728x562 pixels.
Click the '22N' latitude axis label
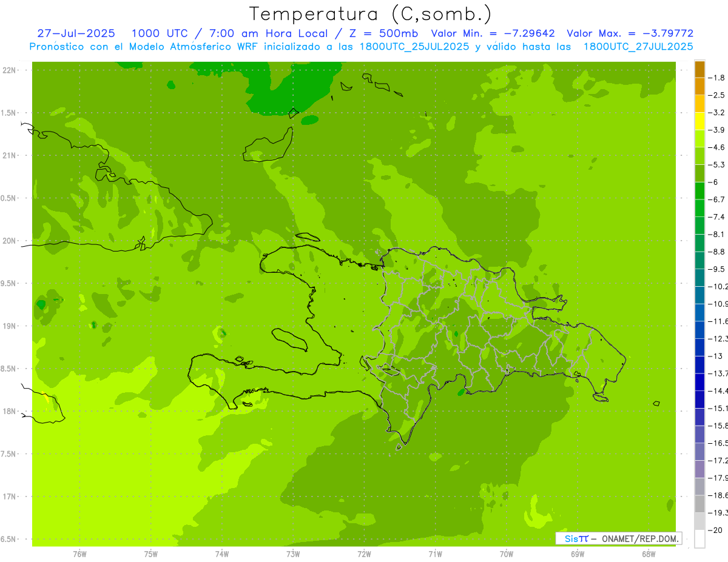coord(10,70)
